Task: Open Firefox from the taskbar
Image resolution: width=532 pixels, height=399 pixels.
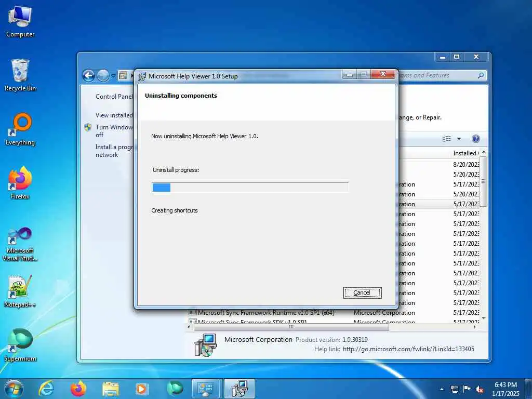Action: [x=78, y=389]
